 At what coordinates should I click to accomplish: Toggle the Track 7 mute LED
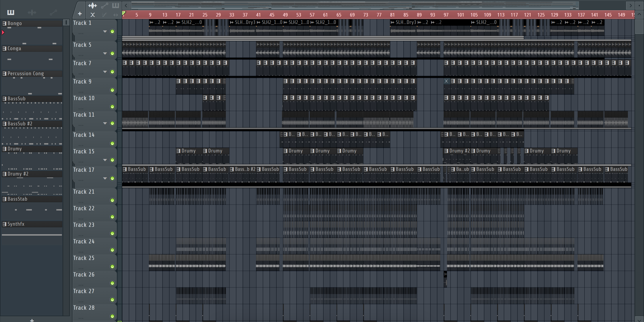click(x=112, y=72)
